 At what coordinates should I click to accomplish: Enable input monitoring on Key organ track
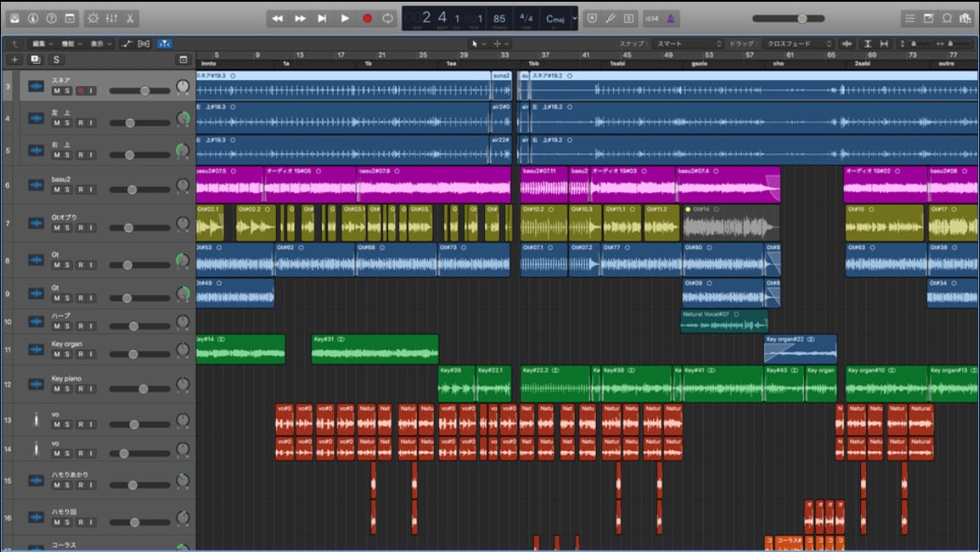91,354
